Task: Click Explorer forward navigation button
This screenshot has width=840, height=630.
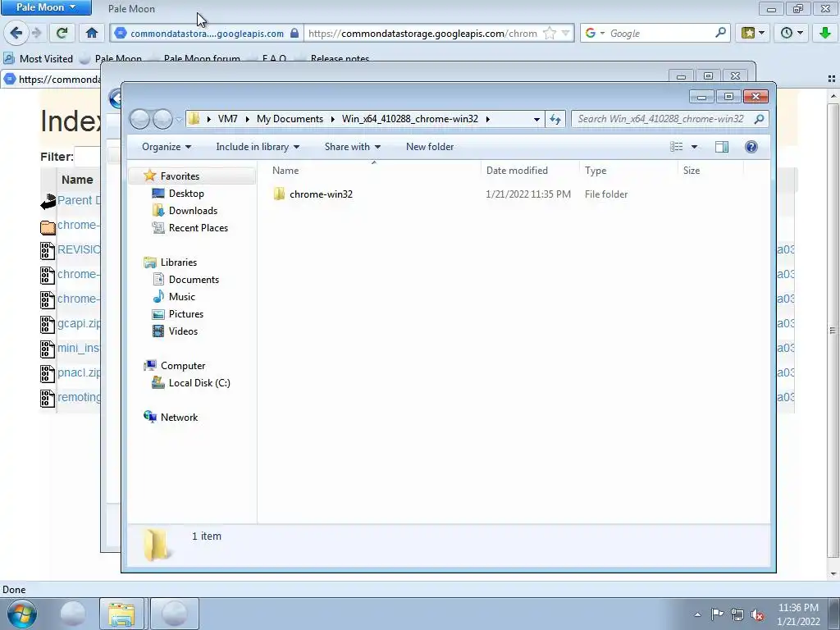Action: click(x=162, y=119)
